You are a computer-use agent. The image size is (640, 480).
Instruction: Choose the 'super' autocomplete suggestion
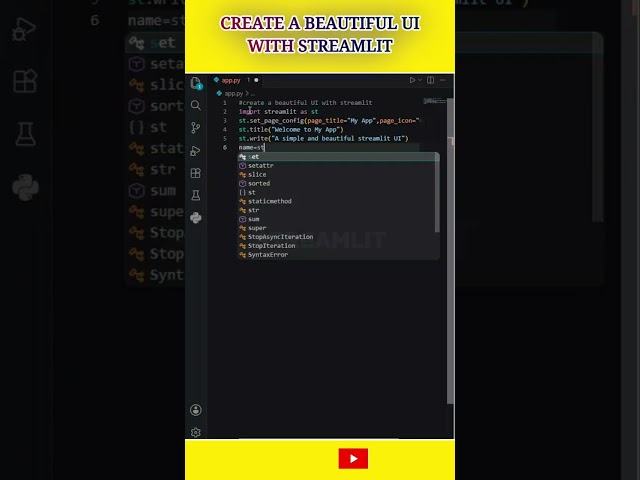pyautogui.click(x=339, y=228)
